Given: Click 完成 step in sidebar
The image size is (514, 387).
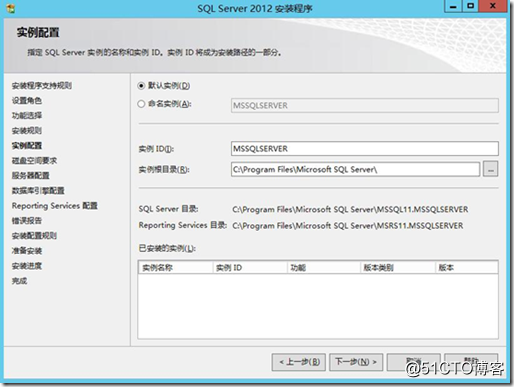Looking at the screenshot, I should (x=19, y=281).
